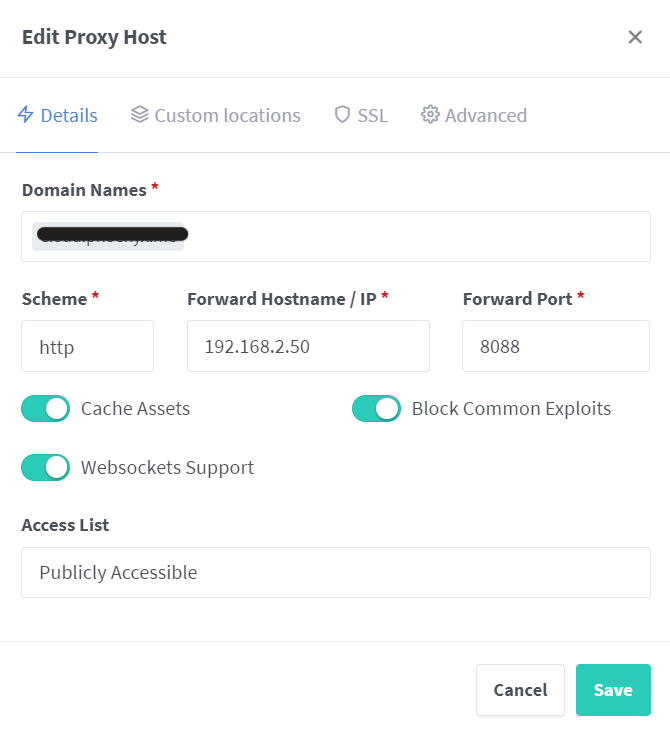Save the proxy host changes
Viewport: 670px width, 735px height.
(613, 690)
